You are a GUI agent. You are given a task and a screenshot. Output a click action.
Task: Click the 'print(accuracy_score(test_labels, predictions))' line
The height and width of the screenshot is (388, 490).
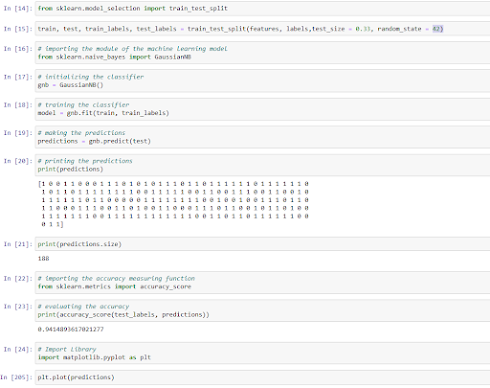coord(123,315)
